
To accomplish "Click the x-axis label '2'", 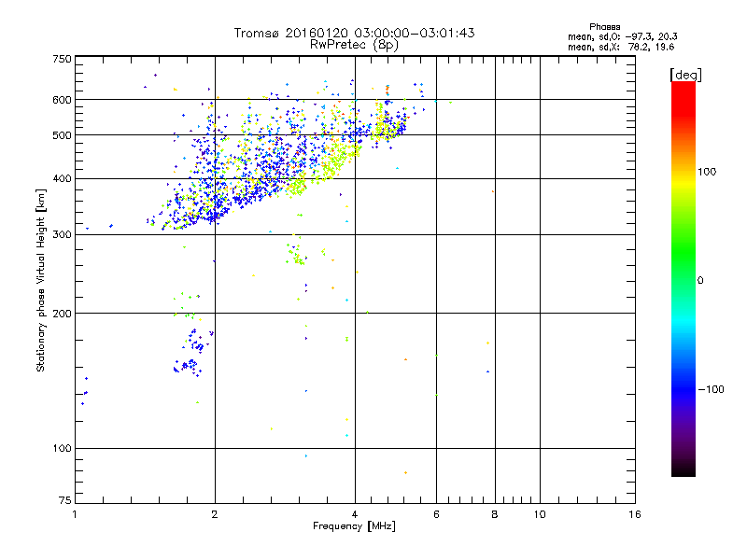I will pos(215,514).
